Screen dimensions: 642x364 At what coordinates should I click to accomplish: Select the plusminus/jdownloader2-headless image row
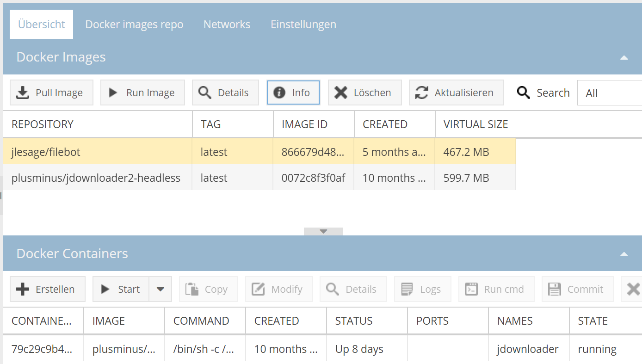point(259,178)
